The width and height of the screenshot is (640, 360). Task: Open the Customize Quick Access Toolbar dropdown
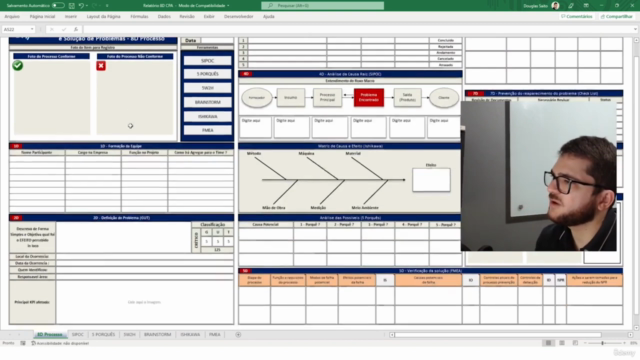pos(107,6)
